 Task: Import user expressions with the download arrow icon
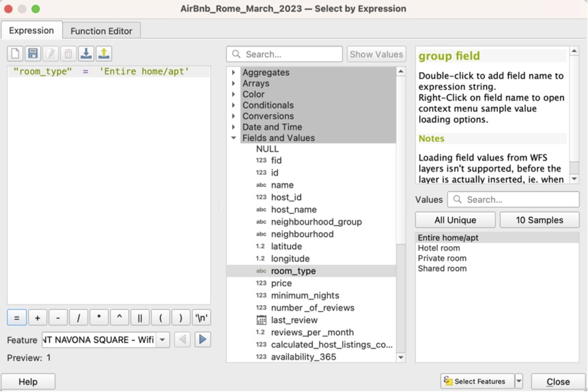(x=86, y=54)
